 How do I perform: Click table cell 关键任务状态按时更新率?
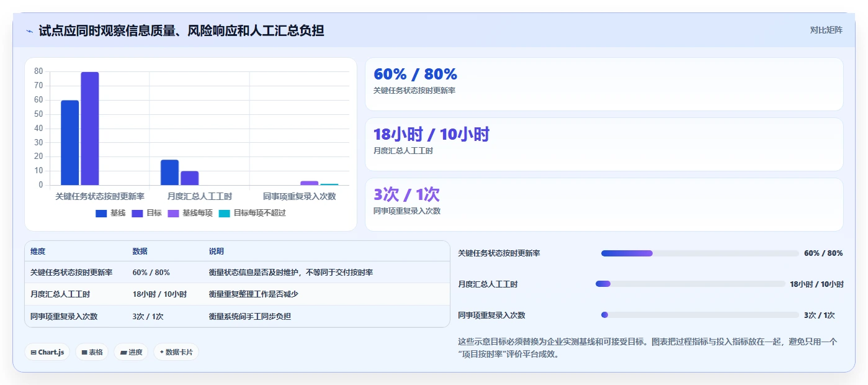[71, 273]
